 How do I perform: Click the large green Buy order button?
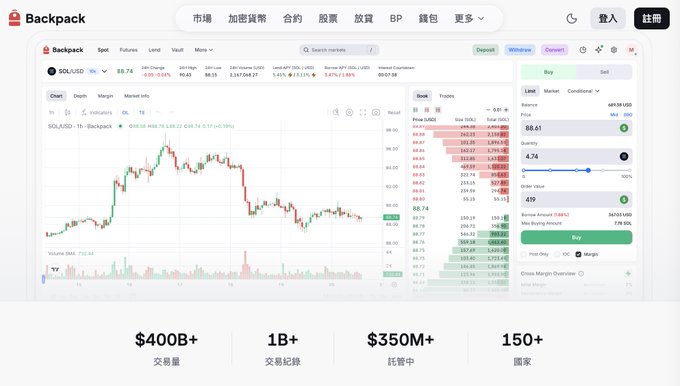coord(576,237)
